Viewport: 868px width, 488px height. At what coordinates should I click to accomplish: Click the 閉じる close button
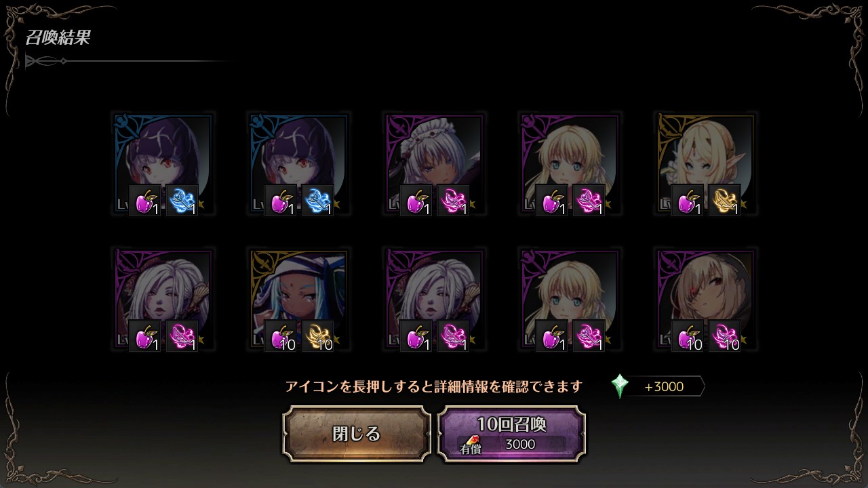pyautogui.click(x=357, y=434)
